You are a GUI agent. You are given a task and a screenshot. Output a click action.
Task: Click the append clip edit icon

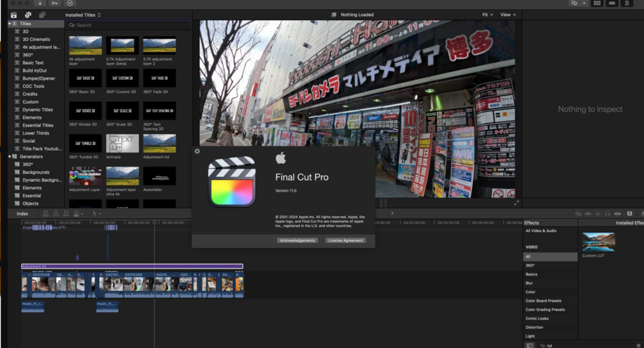click(66, 213)
